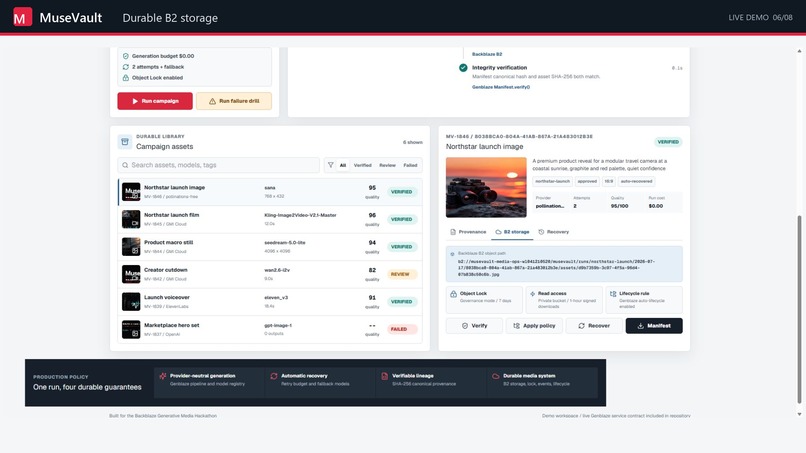Click the Run campaign button
The height and width of the screenshot is (453, 806).
[155, 101]
